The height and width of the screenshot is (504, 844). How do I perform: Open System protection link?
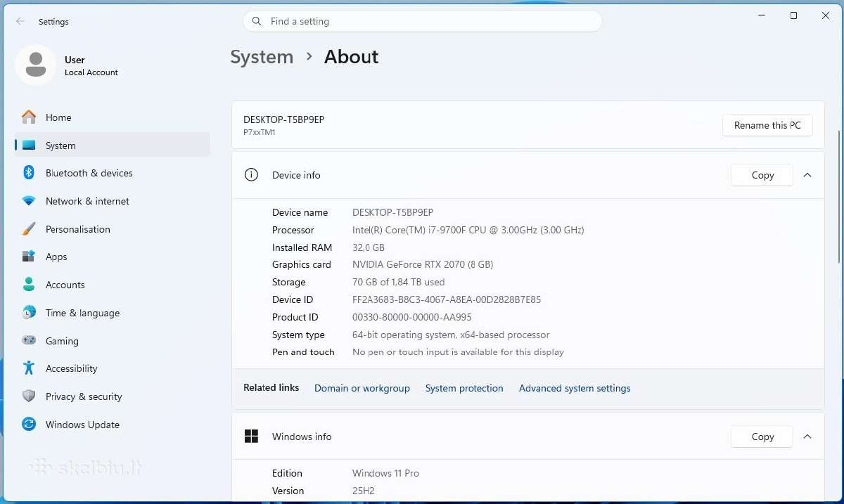(464, 388)
